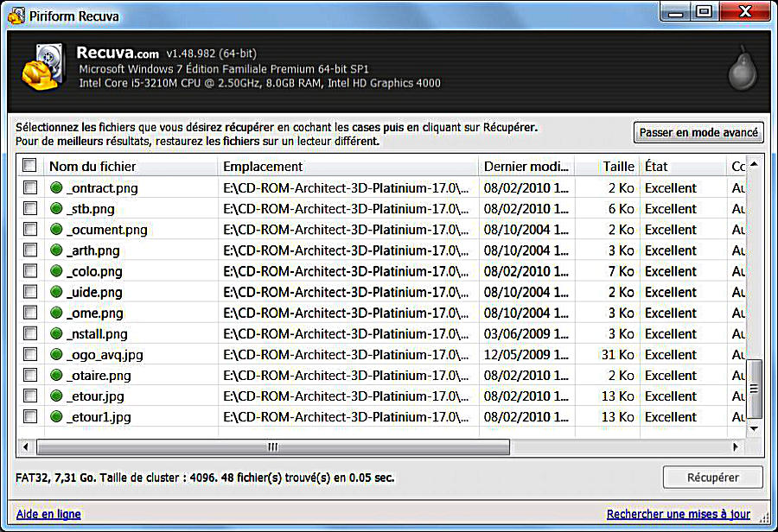
Task: Click vertical scrollbar down arrow
Action: coord(754,429)
